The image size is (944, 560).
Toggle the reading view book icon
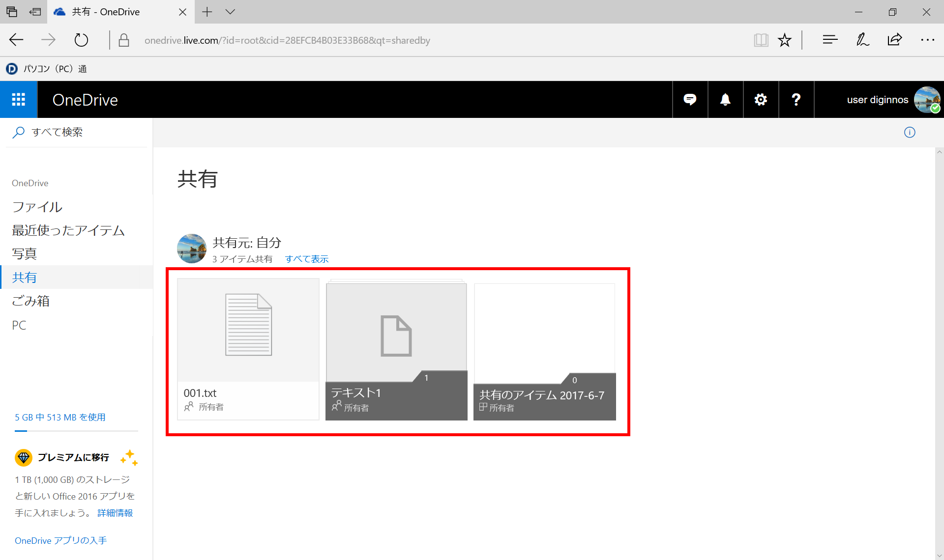(761, 40)
